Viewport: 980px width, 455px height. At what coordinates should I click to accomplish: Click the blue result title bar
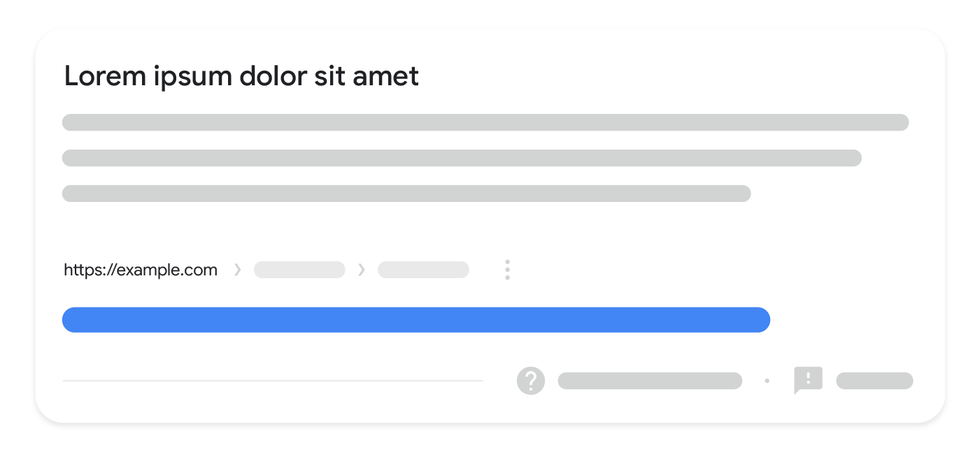coord(416,319)
